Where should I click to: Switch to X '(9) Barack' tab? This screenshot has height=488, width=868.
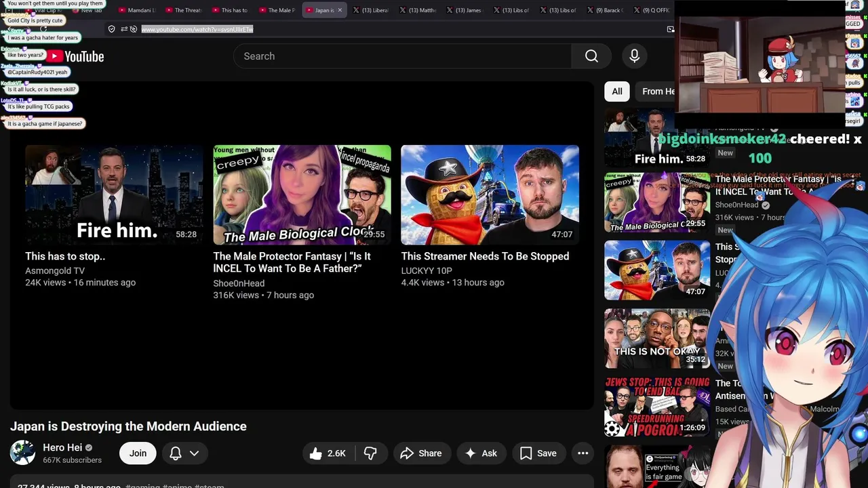coord(604,10)
